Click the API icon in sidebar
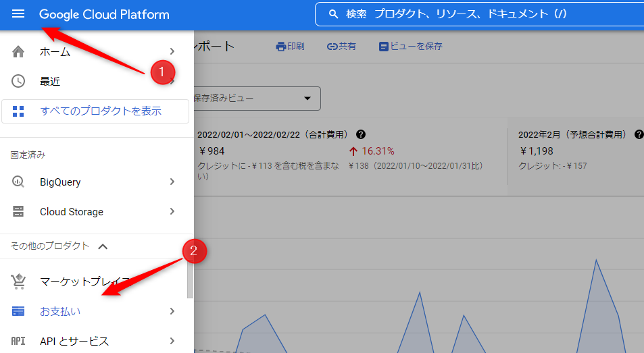Screen dimensions: 644x353 tap(18, 341)
